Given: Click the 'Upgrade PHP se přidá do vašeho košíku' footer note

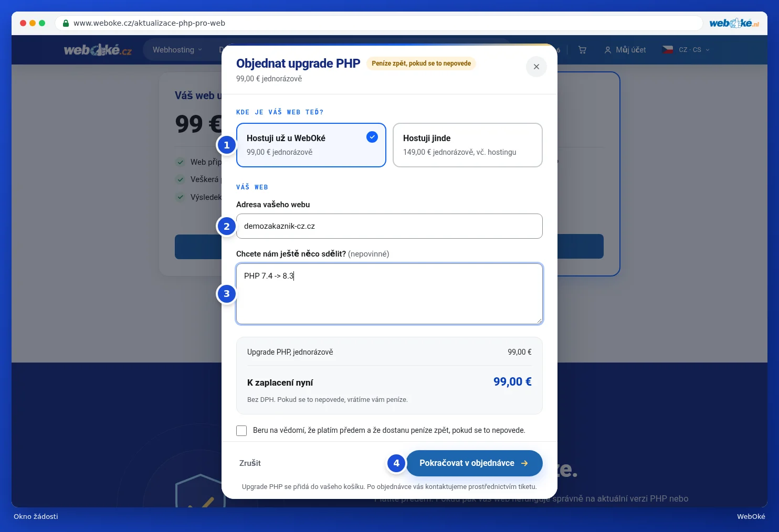Looking at the screenshot, I should pyautogui.click(x=389, y=487).
